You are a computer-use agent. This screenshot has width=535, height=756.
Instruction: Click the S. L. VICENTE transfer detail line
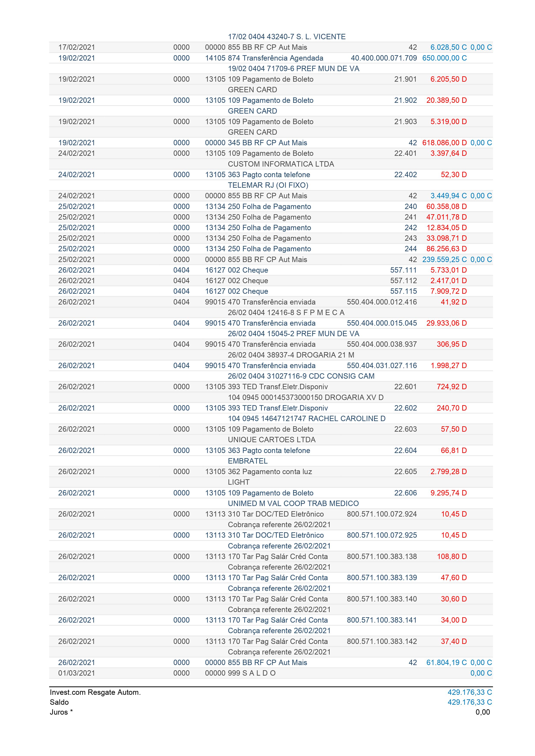287,37
